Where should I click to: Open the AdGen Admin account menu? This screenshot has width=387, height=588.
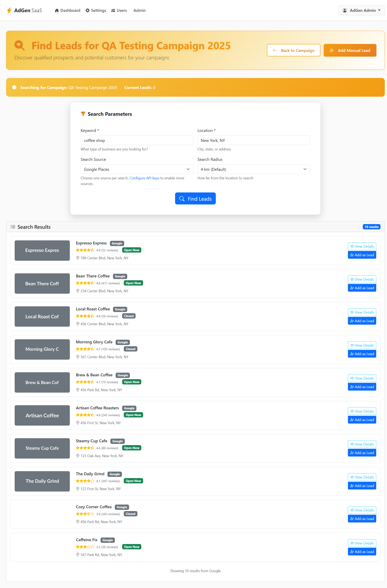[361, 10]
